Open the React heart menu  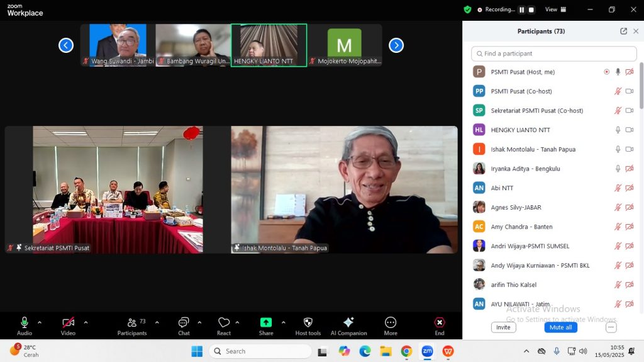click(224, 326)
